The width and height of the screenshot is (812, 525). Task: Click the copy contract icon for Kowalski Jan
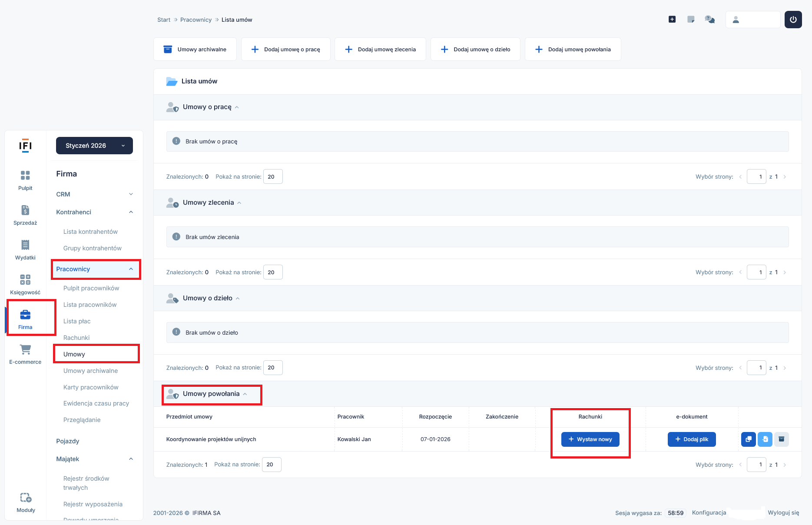pos(748,439)
